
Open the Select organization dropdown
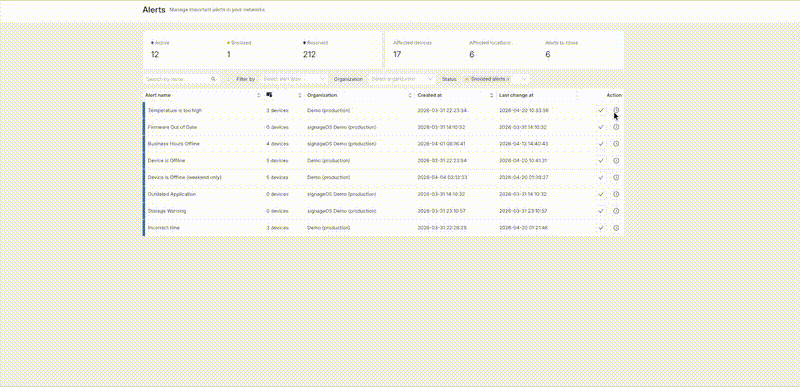(402, 79)
